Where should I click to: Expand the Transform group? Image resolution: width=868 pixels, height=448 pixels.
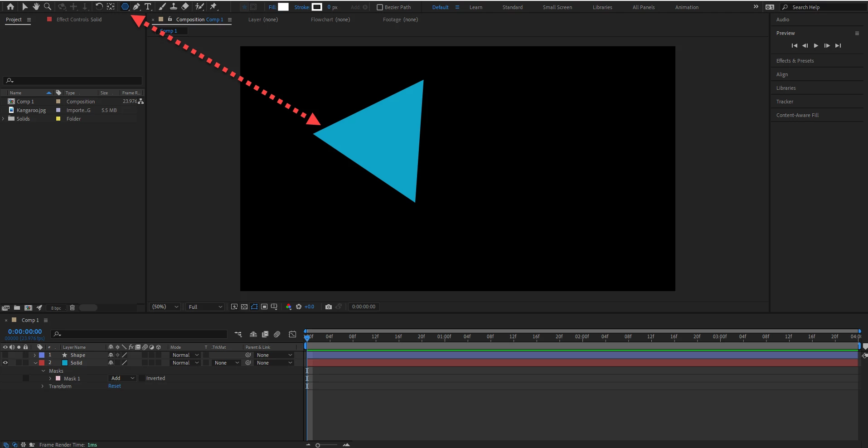pos(43,386)
